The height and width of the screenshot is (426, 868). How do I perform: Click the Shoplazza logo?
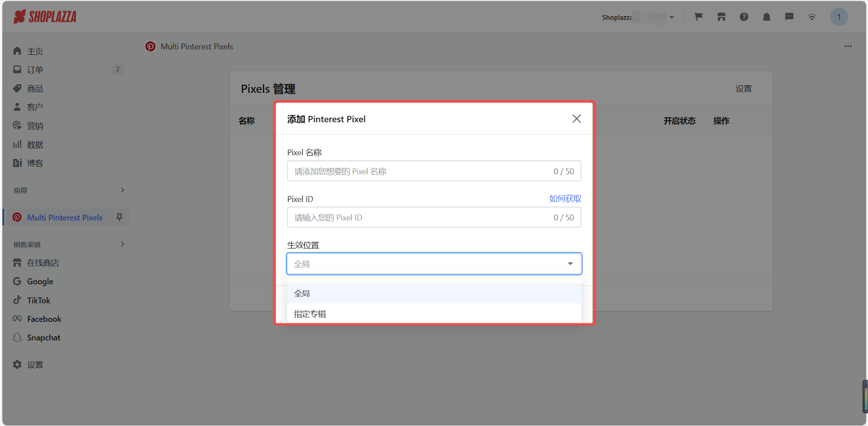[x=45, y=17]
